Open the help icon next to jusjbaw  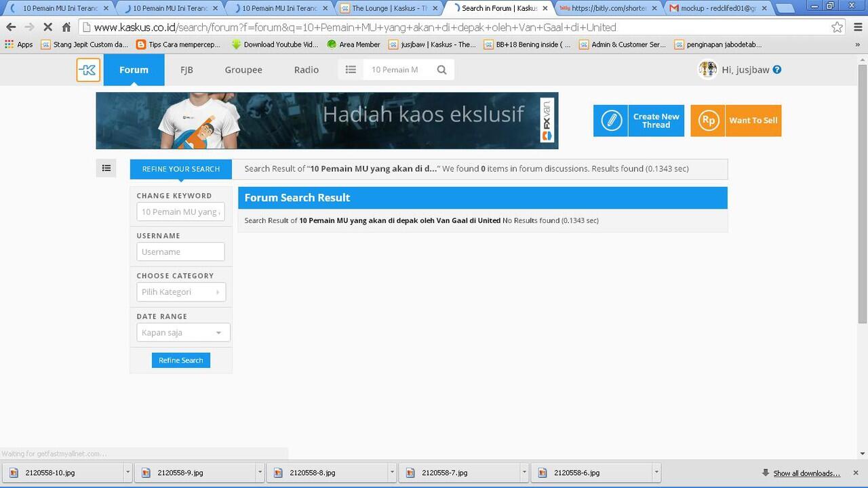click(777, 70)
